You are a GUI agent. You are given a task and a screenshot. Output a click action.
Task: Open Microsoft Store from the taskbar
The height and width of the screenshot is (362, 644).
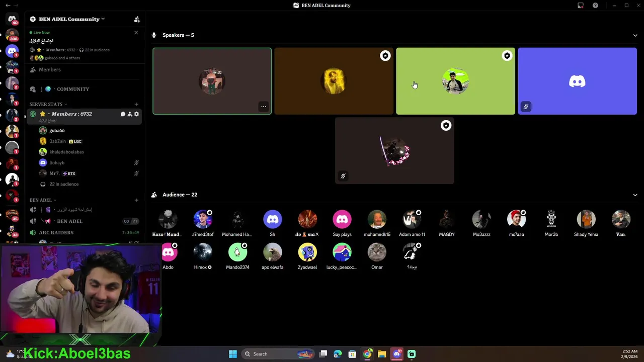click(352, 354)
